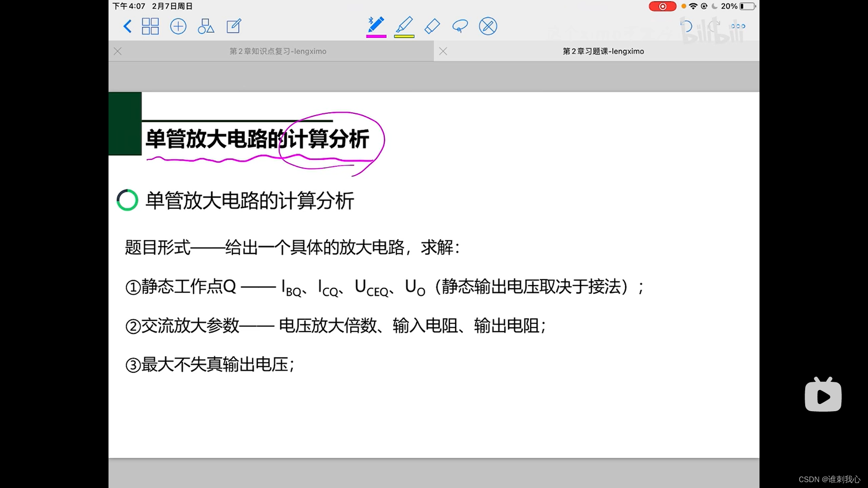The image size is (868, 488).
Task: Click the undo arrow
Action: [686, 26]
